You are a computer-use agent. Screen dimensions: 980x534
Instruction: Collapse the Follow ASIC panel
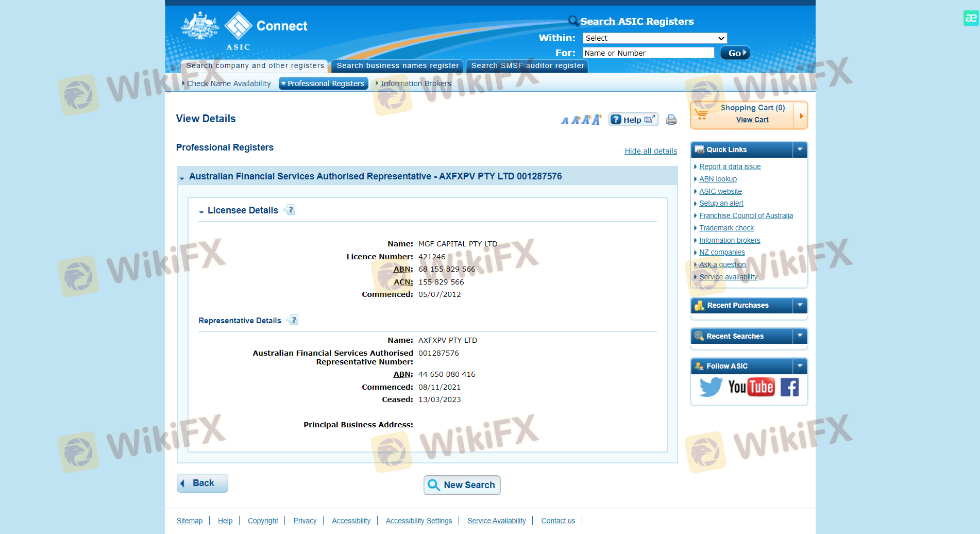[800, 366]
